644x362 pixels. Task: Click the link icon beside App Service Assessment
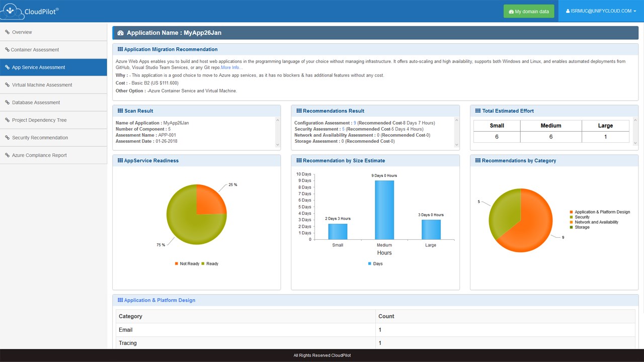7,67
